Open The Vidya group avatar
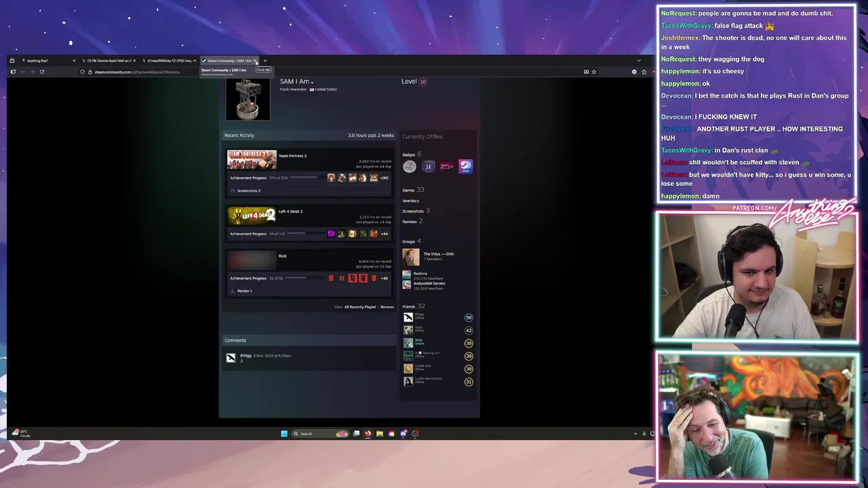 coord(411,257)
